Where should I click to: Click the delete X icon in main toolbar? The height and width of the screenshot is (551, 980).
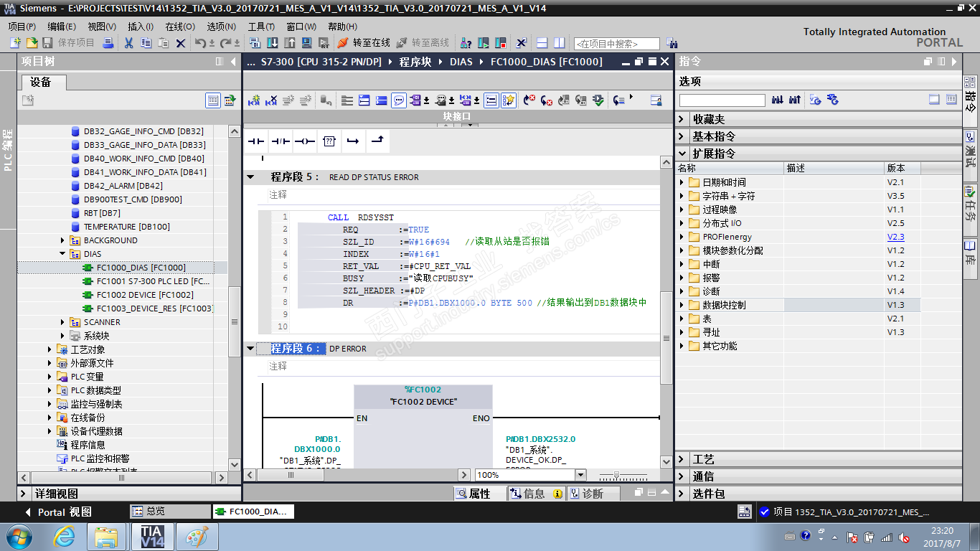pyautogui.click(x=181, y=43)
